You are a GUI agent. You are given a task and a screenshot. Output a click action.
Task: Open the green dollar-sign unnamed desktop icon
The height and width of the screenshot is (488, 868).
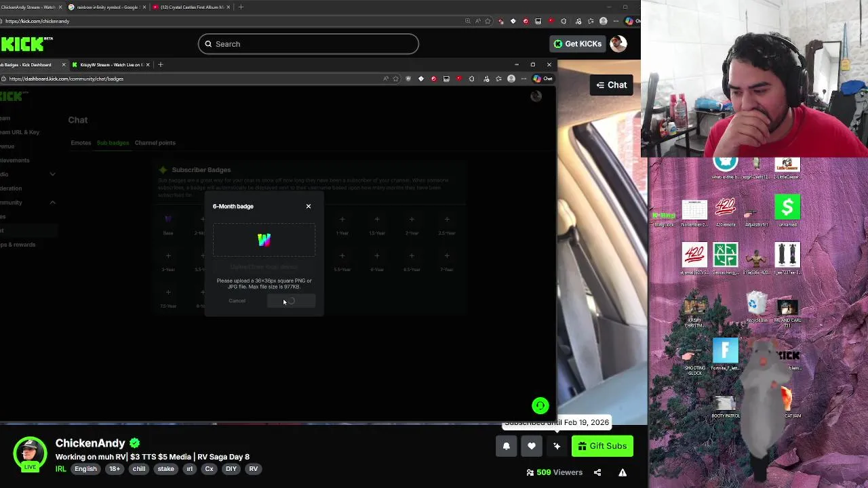[787, 210]
